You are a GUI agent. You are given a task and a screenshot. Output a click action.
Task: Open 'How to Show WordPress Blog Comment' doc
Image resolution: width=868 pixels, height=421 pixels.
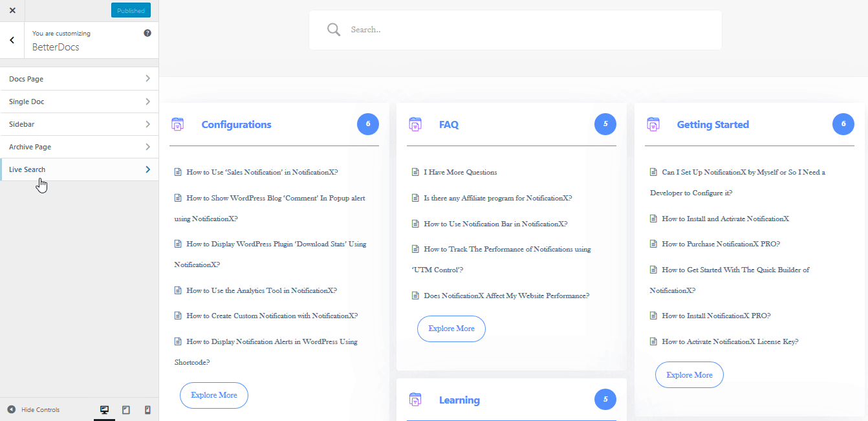click(270, 208)
